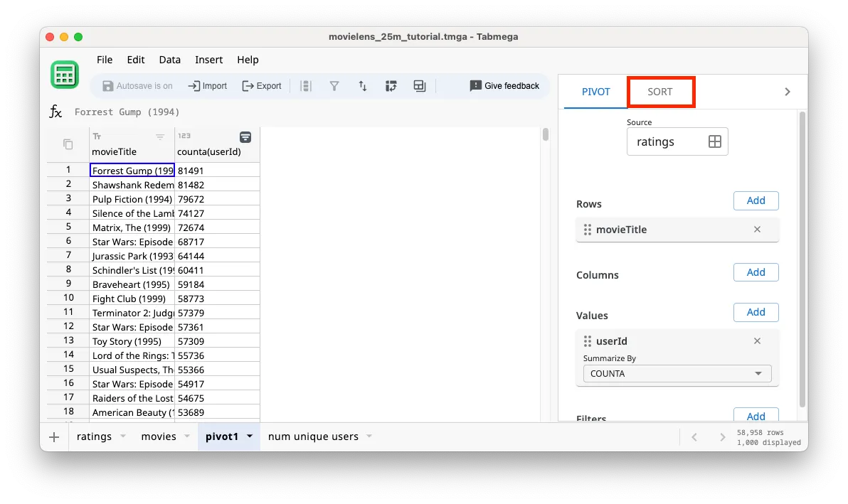Create a new sheet with the plus button
Image resolution: width=848 pixels, height=504 pixels.
click(53, 436)
